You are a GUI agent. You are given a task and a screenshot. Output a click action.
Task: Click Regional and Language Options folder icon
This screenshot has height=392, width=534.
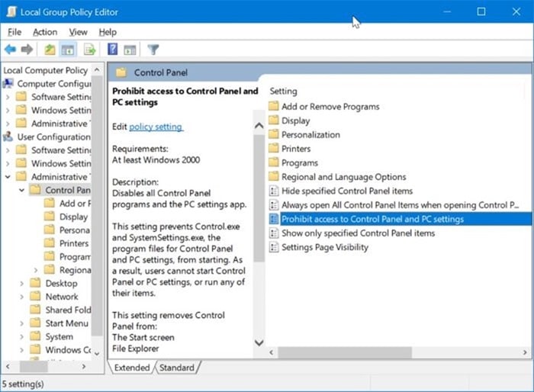273,176
